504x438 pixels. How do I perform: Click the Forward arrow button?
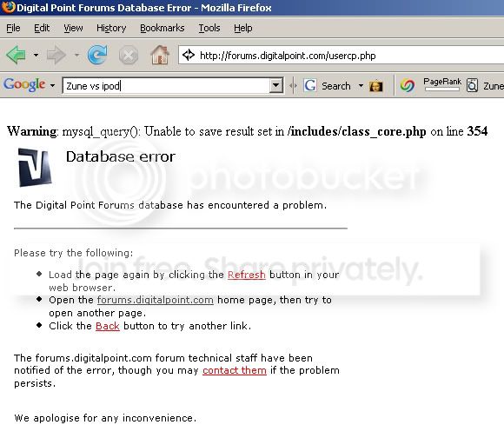tap(56, 55)
